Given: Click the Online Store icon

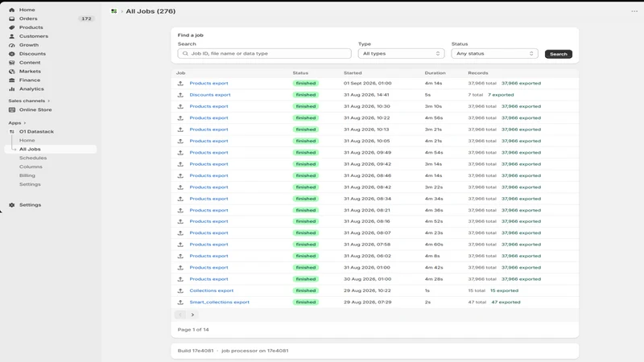Looking at the screenshot, I should [x=11, y=110].
